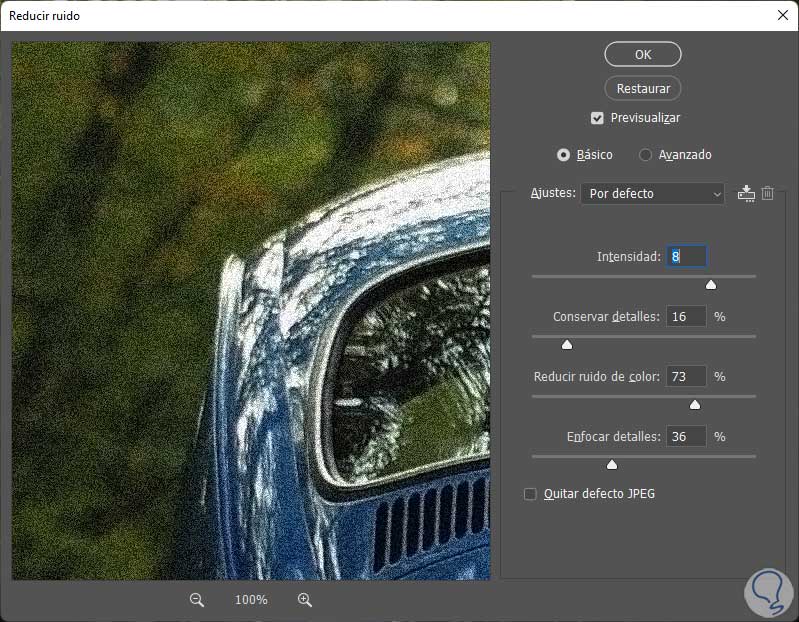Image resolution: width=799 pixels, height=622 pixels.
Task: Click the Intensidad label
Action: tap(629, 256)
